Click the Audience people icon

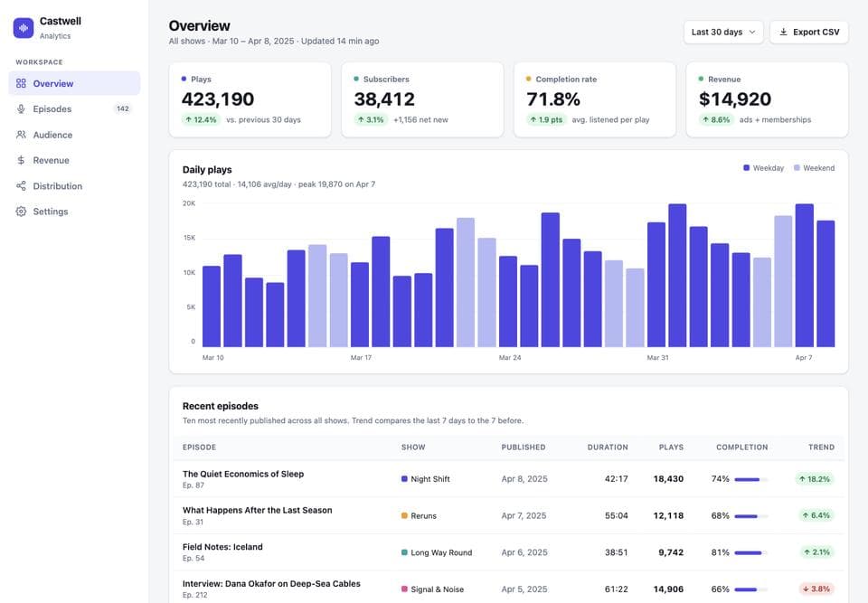coord(21,135)
